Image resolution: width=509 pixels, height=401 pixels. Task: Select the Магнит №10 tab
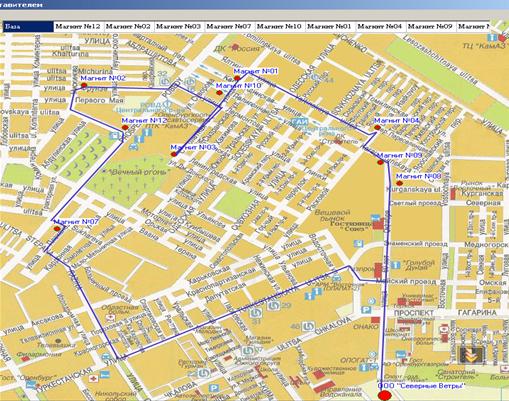tap(280, 27)
